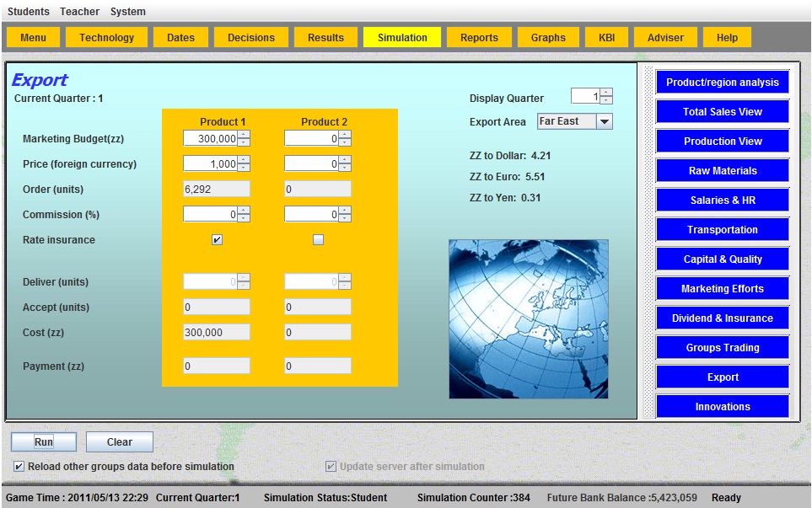Image resolution: width=812 pixels, height=508 pixels.
Task: Open the Export Area dropdown
Action: click(604, 121)
